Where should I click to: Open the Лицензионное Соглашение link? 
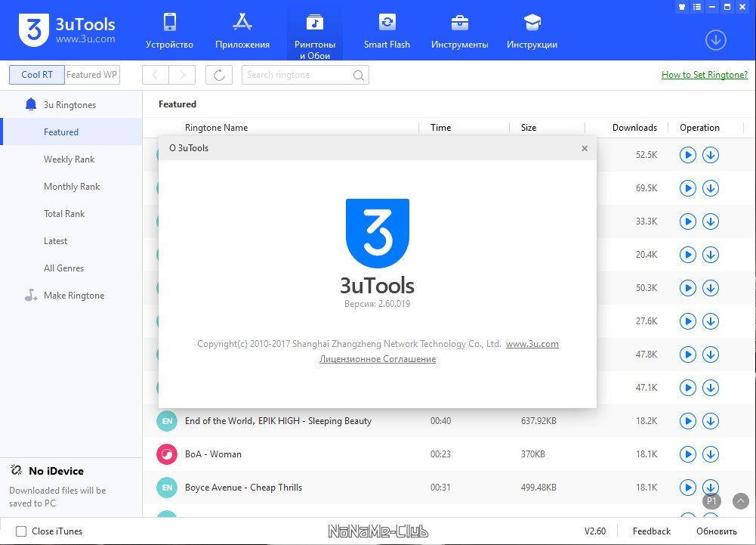point(378,359)
